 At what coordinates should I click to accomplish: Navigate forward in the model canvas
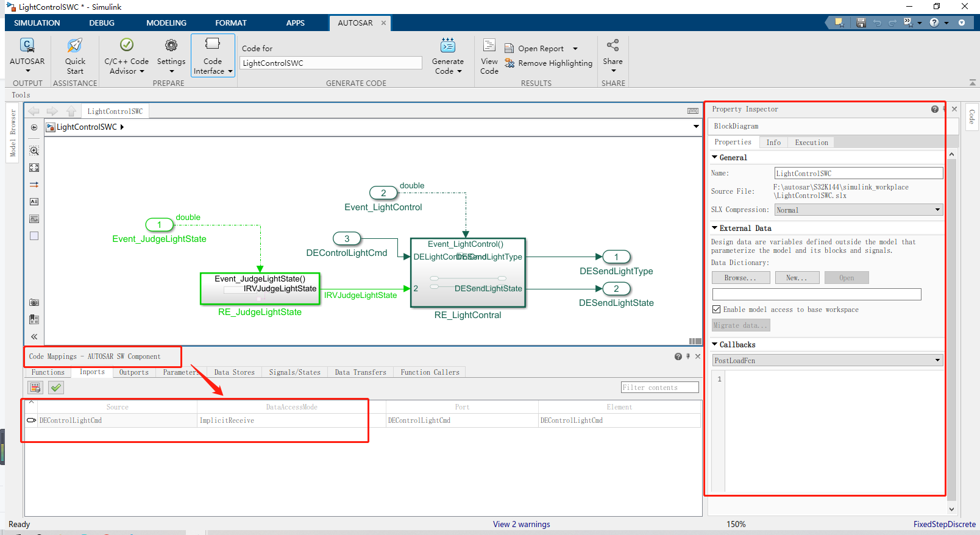pyautogui.click(x=52, y=111)
